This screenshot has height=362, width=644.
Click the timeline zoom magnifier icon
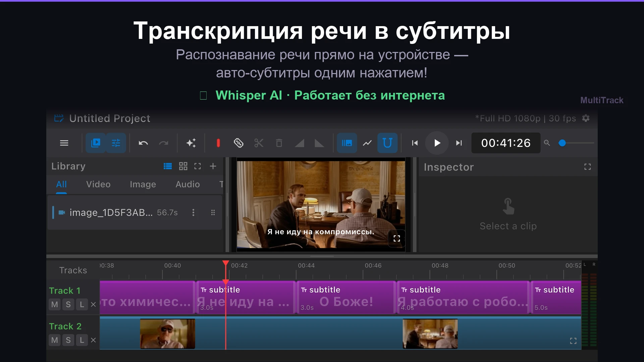[x=547, y=143]
